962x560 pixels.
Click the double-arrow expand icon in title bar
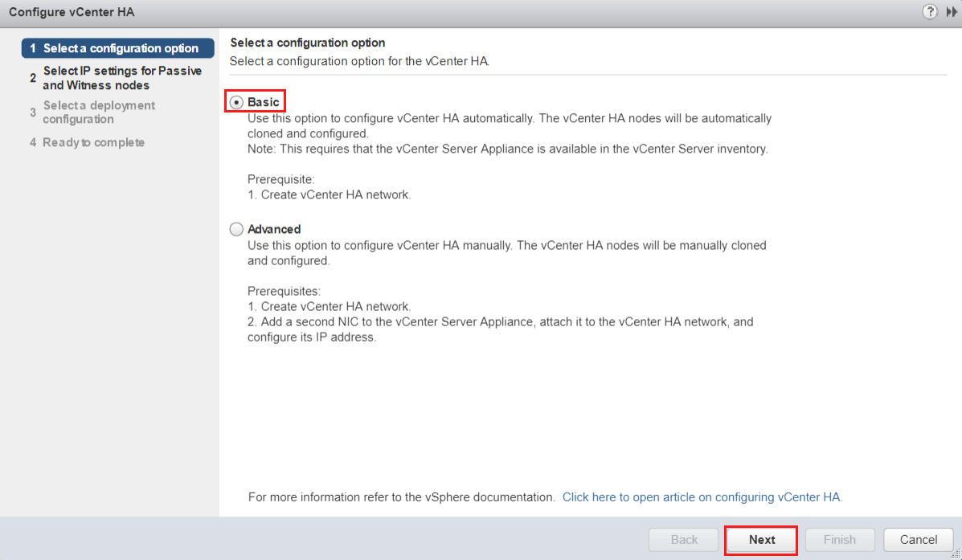(952, 12)
